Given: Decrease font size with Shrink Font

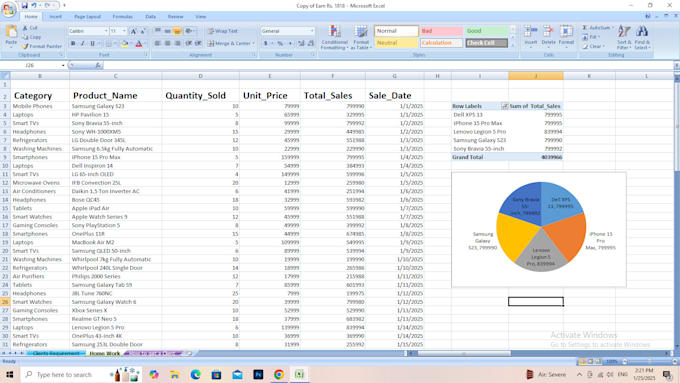Looking at the screenshot, I should click(142, 31).
